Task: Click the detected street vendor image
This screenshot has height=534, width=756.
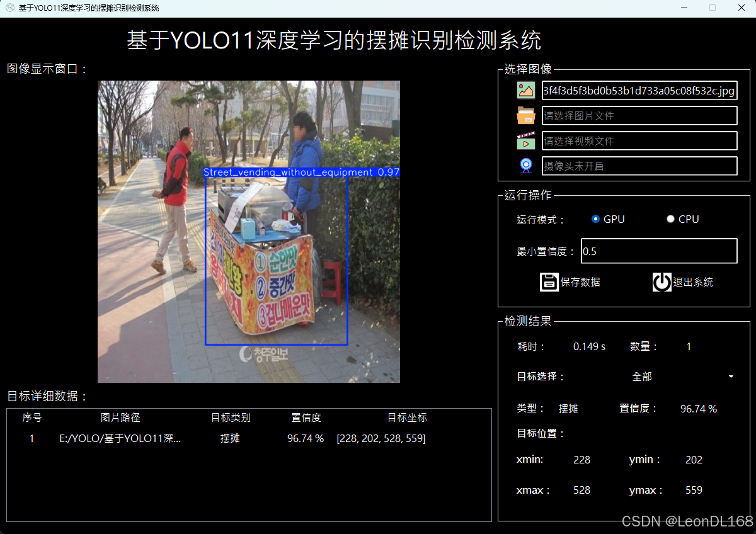Action: coord(249,232)
